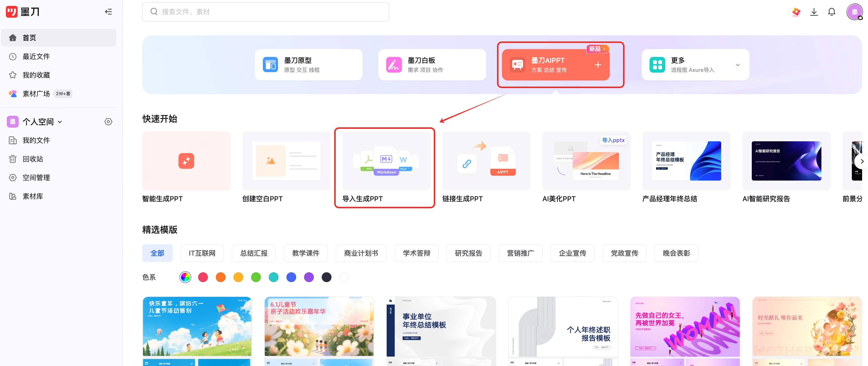Open 儿童节活动策划 template thumbnail

[197, 326]
